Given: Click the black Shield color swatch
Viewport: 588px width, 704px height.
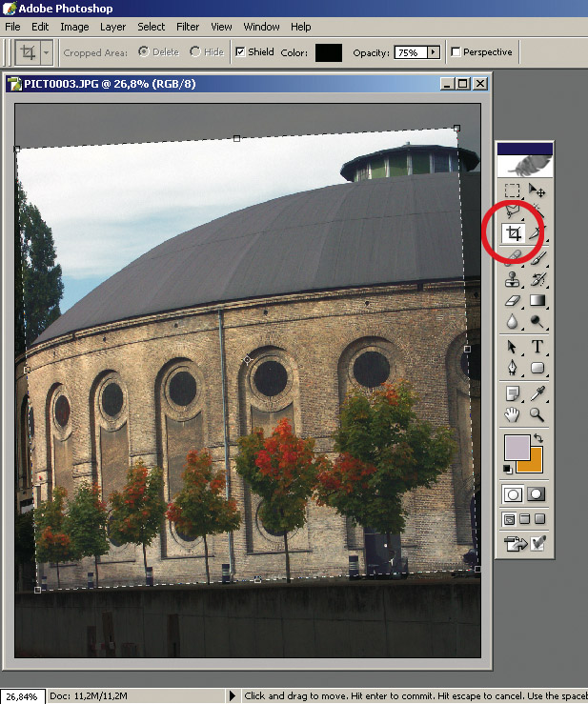Looking at the screenshot, I should point(329,52).
